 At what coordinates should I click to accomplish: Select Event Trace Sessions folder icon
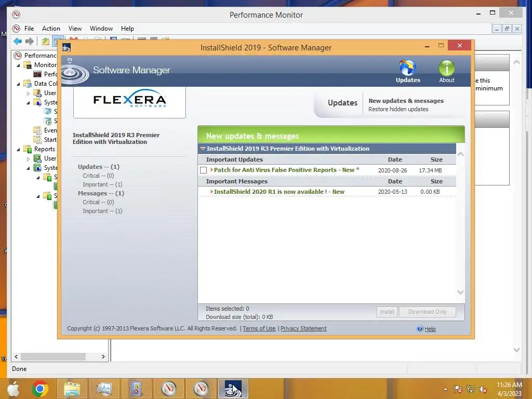pyautogui.click(x=37, y=130)
